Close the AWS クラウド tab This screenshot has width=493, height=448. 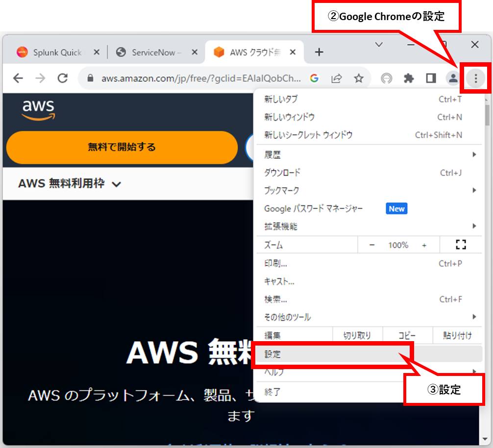click(293, 52)
